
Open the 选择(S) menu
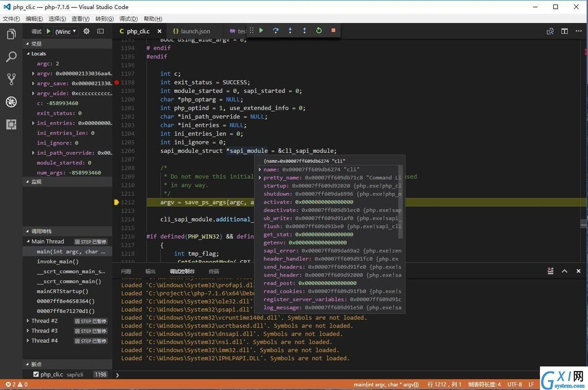point(57,19)
